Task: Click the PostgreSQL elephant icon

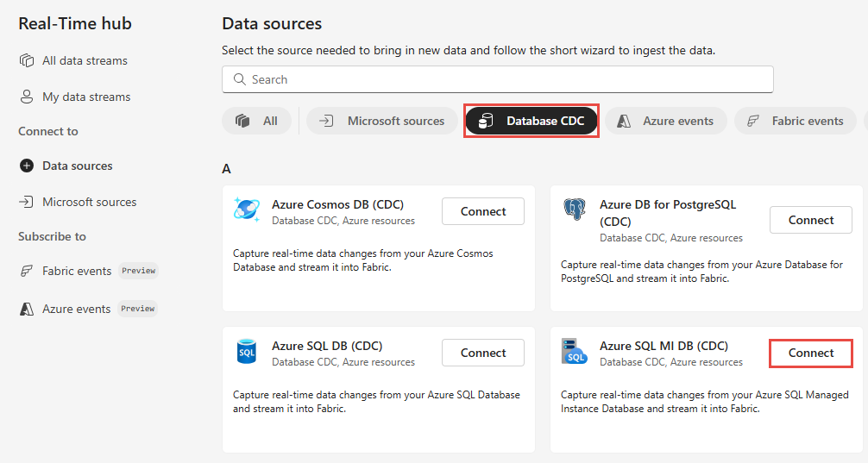Action: coord(575,210)
